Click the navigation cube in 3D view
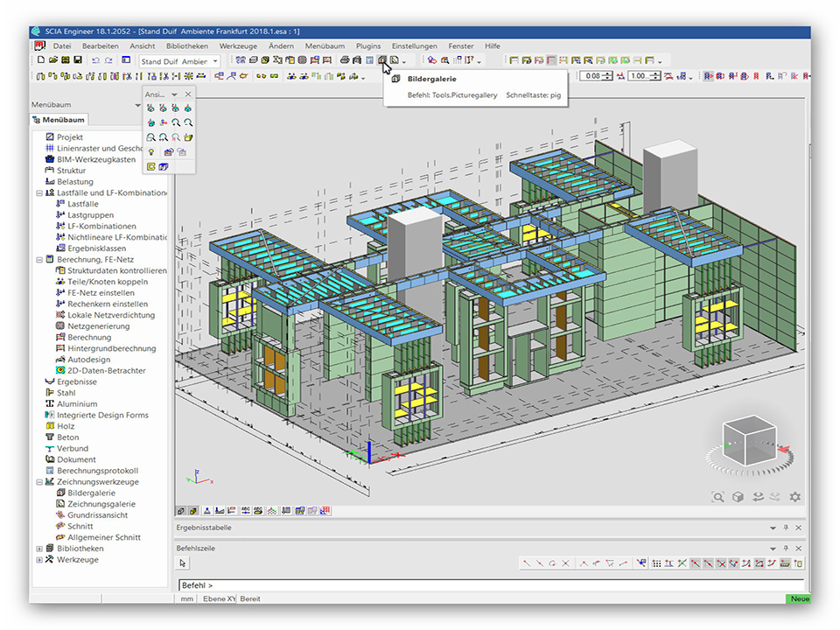Image resolution: width=840 pixels, height=630 pixels. point(750,440)
